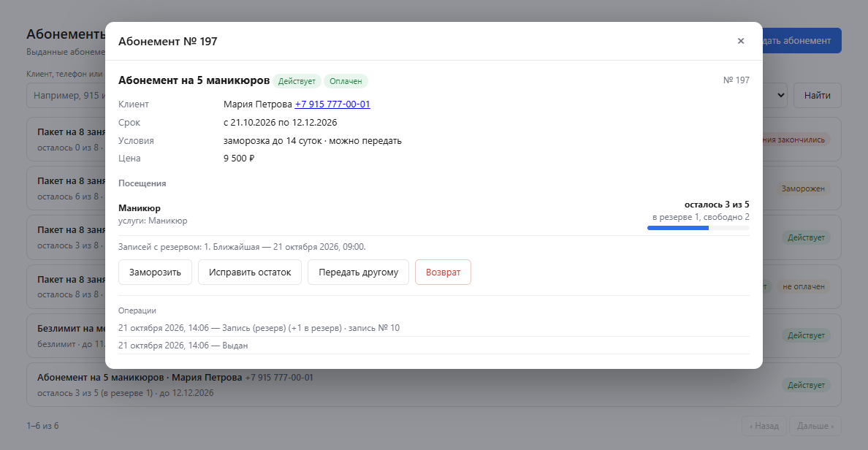
Task: Click the Заморозить button
Action: 155,272
